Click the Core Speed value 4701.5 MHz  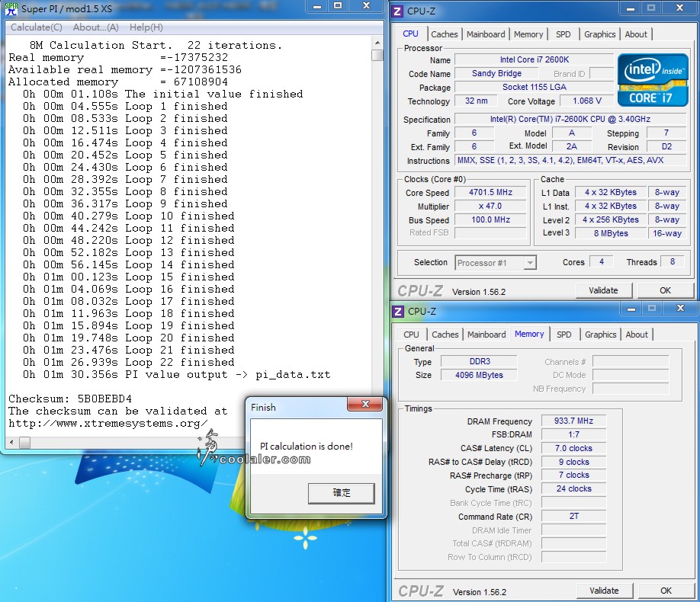tap(490, 192)
